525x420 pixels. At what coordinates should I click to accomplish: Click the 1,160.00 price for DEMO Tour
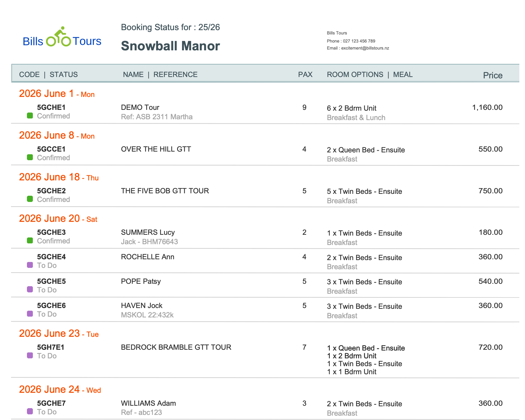click(487, 107)
